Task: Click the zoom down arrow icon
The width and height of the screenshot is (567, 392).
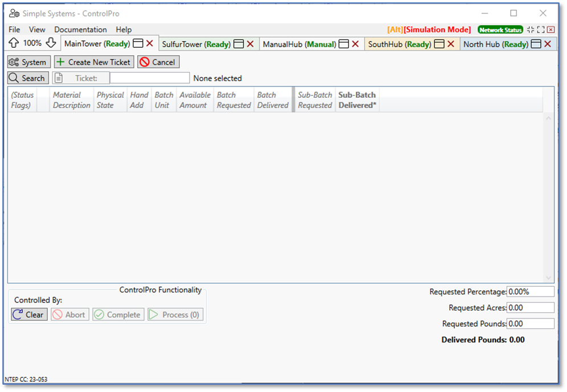Action: [x=51, y=43]
